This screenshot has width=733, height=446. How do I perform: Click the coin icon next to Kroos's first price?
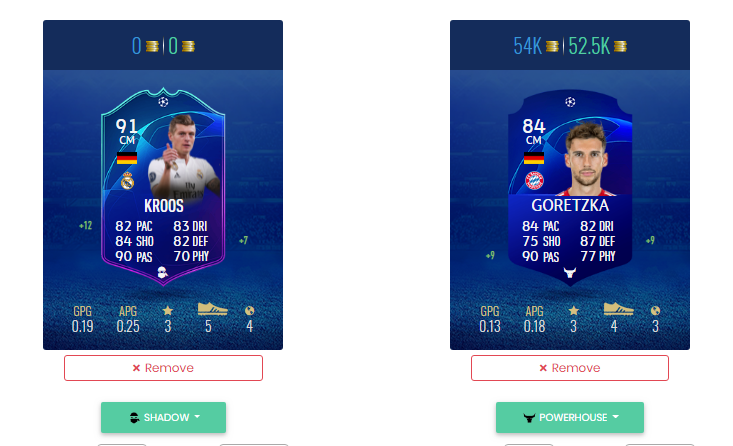click(152, 46)
